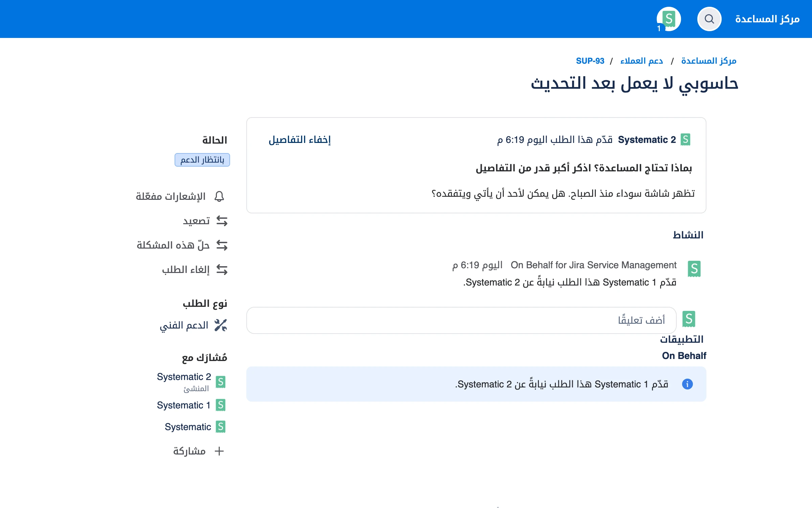Click the تصعيد escalate arrows icon
Screen dimensions: 812x508
222,221
